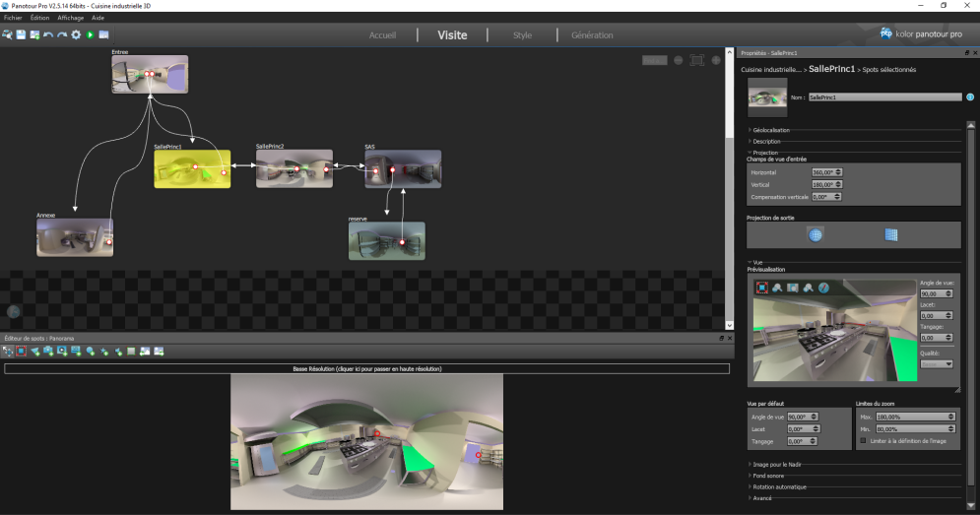Select the flat grid output projection icon
Screen dimensions: 980x515
point(891,234)
